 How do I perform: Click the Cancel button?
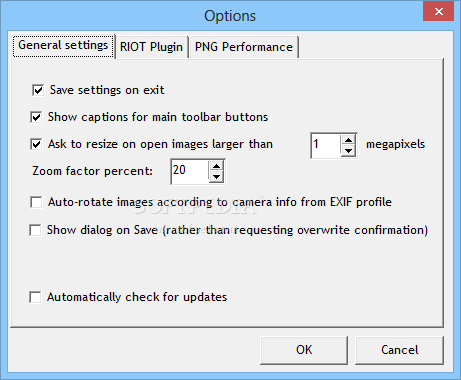399,350
